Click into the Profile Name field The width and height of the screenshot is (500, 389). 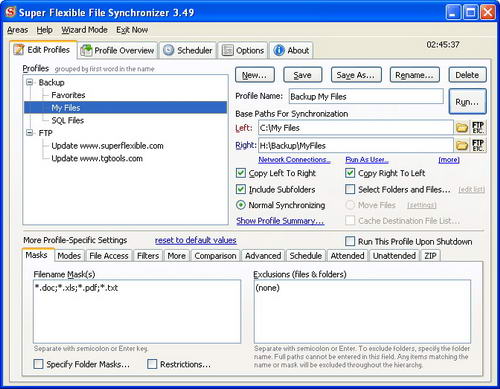coord(366,96)
